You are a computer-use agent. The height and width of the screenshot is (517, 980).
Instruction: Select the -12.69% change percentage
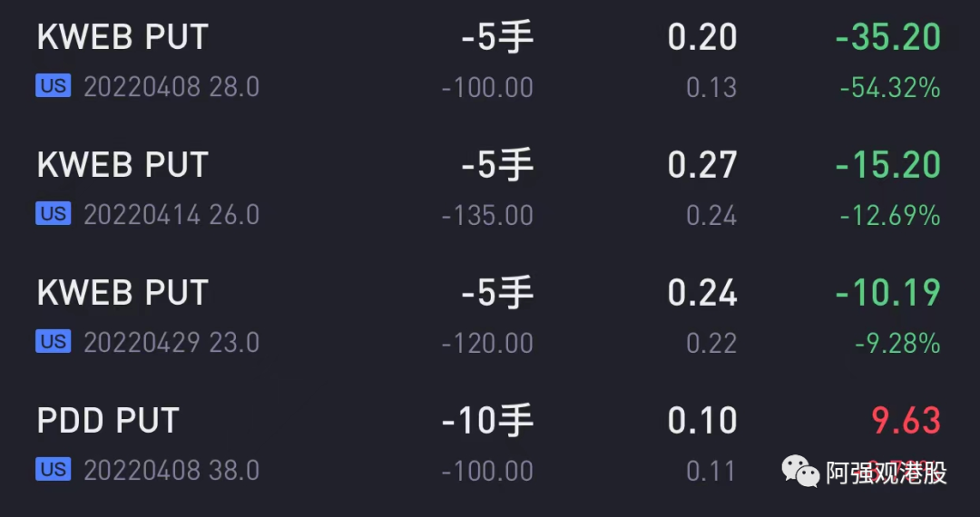(x=890, y=216)
